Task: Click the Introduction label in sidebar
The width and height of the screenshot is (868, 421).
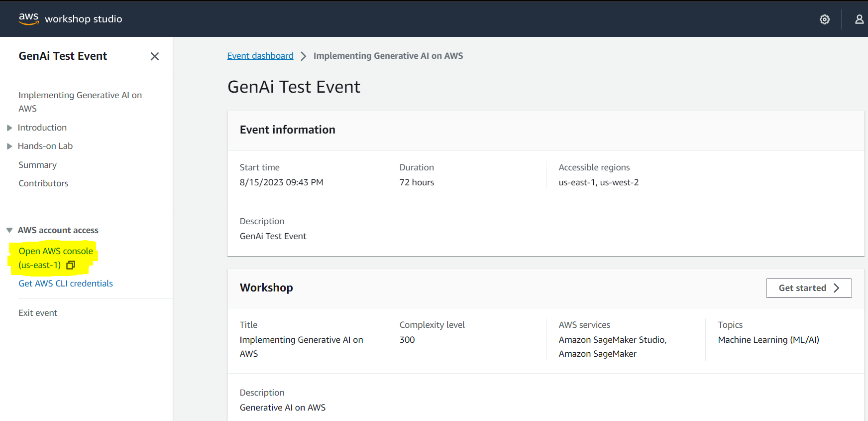Action: [x=42, y=128]
